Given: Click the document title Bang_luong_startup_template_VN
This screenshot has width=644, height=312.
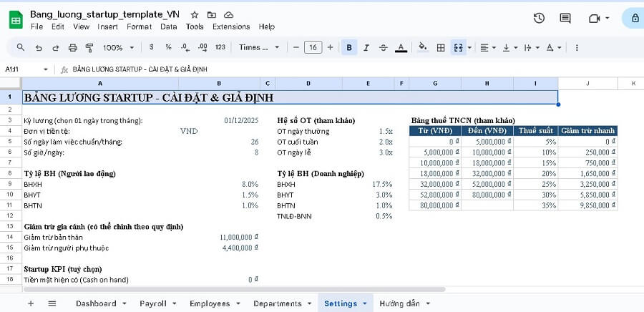Looking at the screenshot, I should (104, 15).
